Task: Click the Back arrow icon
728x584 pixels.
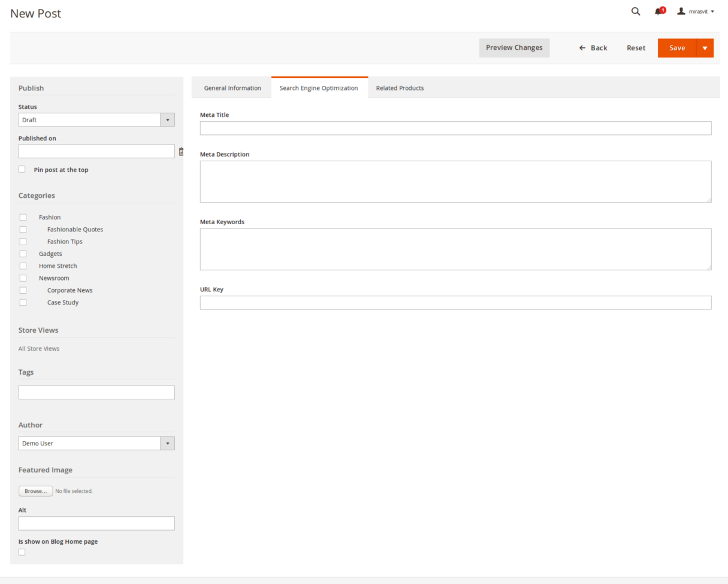Action: (582, 47)
